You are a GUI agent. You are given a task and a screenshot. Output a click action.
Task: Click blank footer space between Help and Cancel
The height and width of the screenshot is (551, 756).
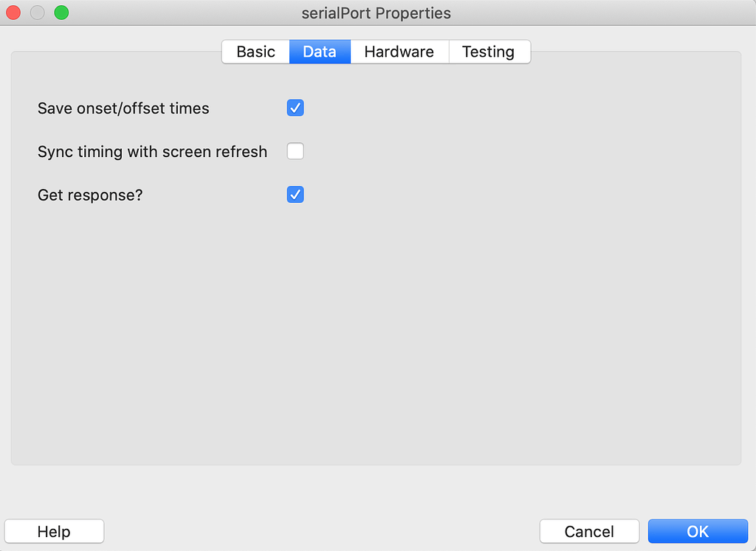click(321, 531)
